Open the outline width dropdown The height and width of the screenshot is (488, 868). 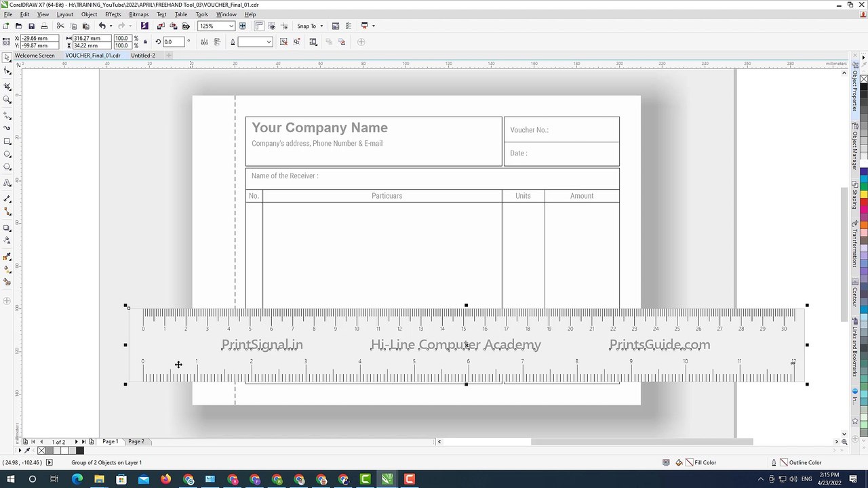(269, 42)
